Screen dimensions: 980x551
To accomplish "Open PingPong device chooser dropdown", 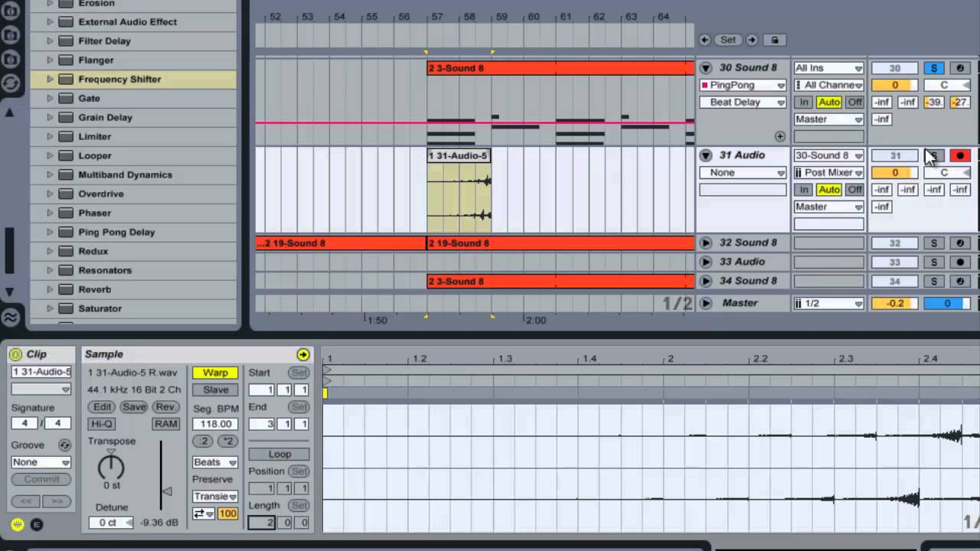I will coord(743,85).
